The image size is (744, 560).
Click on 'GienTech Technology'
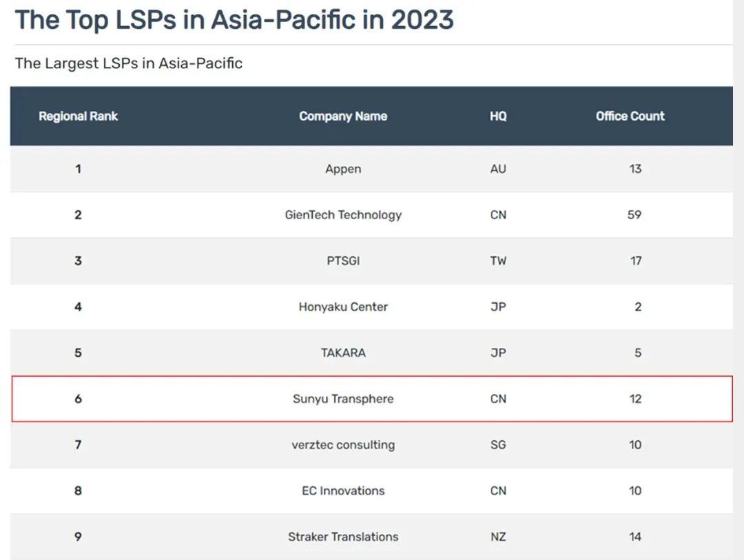tap(343, 215)
